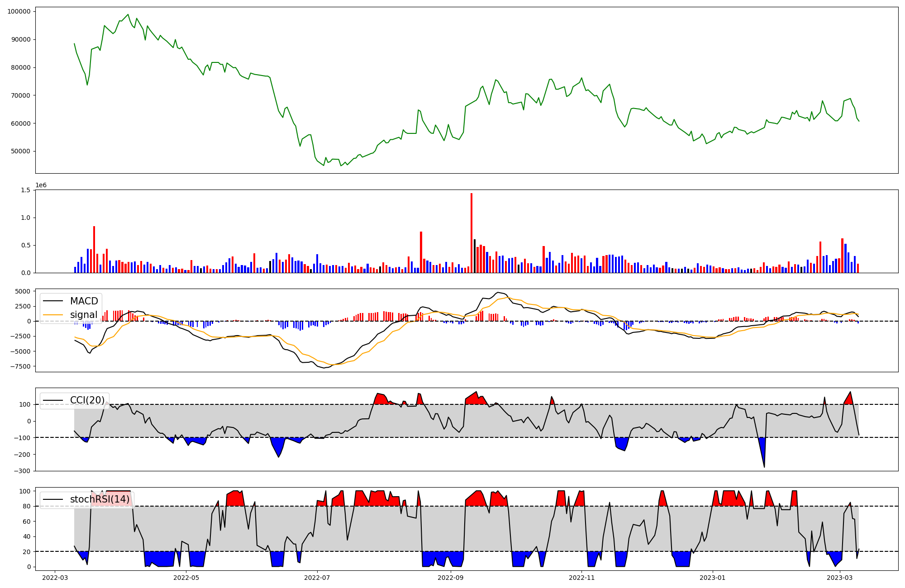Select the 2022-11 date tick label
905x588 pixels.
(581, 578)
